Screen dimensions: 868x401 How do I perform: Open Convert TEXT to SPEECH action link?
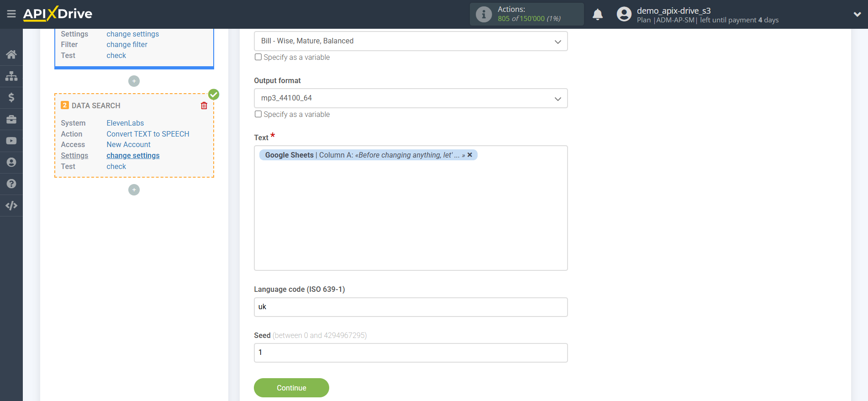[148, 134]
